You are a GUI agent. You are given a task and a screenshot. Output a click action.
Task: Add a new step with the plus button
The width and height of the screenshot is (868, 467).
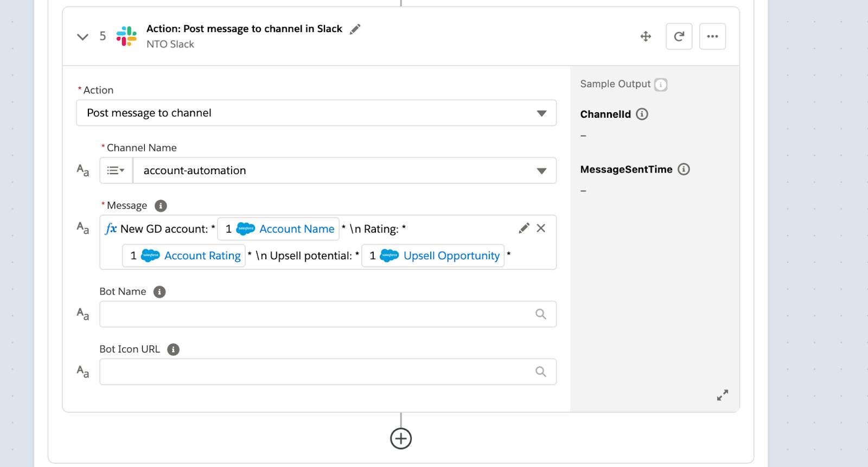pos(401,438)
